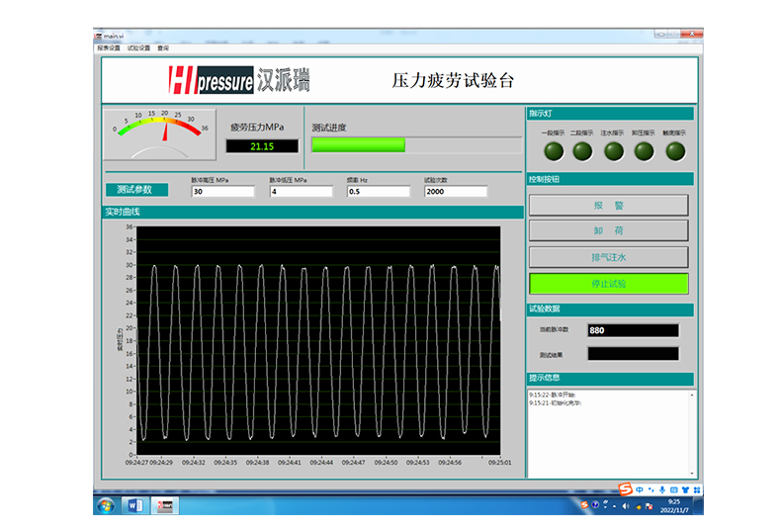The height and width of the screenshot is (532, 781).
Task: Click the empty 测试结果 result display
Action: tap(633, 354)
